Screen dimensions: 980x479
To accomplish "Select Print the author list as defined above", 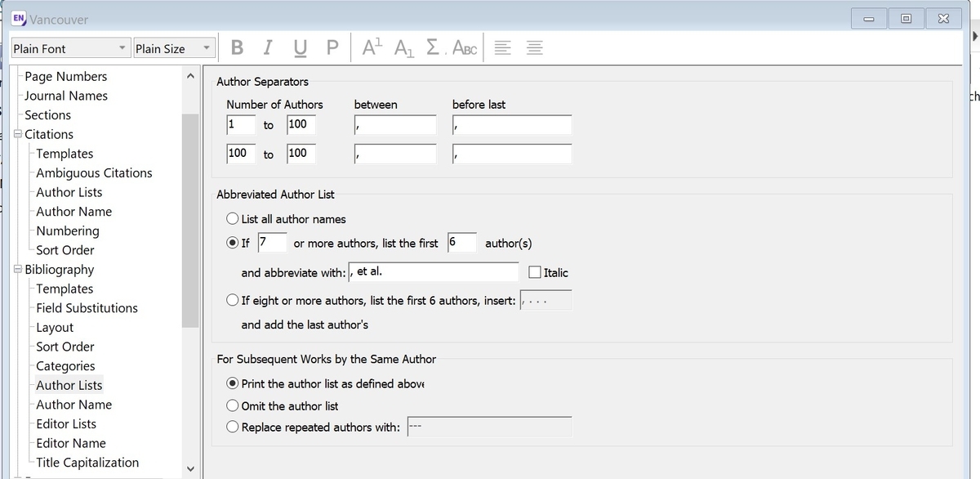I will pos(233,383).
